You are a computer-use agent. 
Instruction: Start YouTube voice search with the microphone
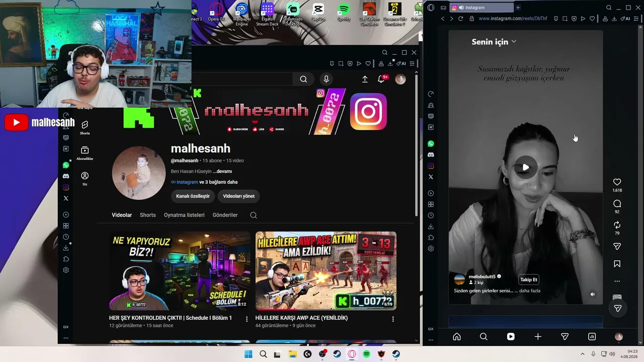pos(326,79)
